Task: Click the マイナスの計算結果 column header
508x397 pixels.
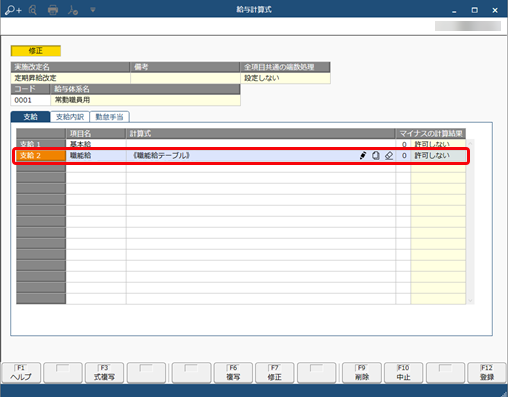Action: [431, 134]
